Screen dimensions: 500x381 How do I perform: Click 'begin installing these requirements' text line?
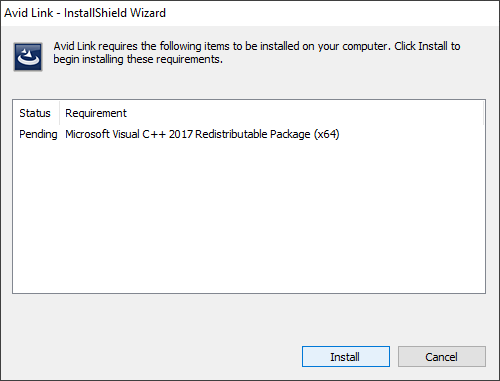138,59
